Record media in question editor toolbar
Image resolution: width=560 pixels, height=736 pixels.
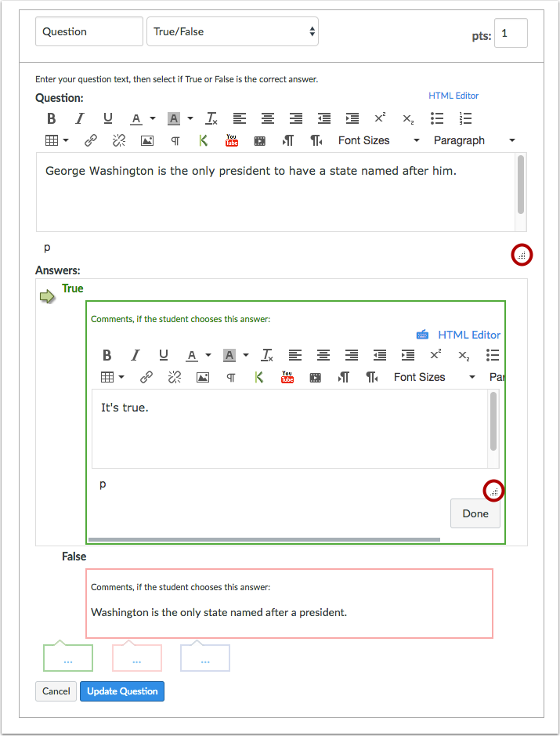pos(260,140)
